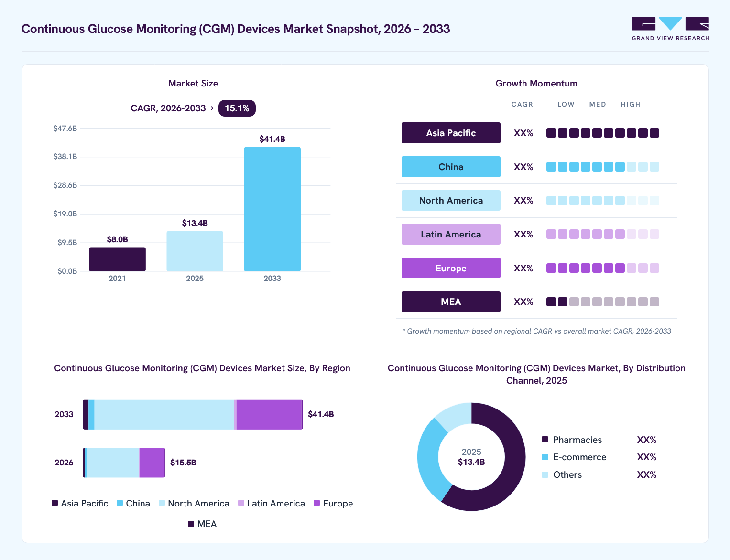
Task: Click Europe legend swatch
Action: (x=317, y=503)
